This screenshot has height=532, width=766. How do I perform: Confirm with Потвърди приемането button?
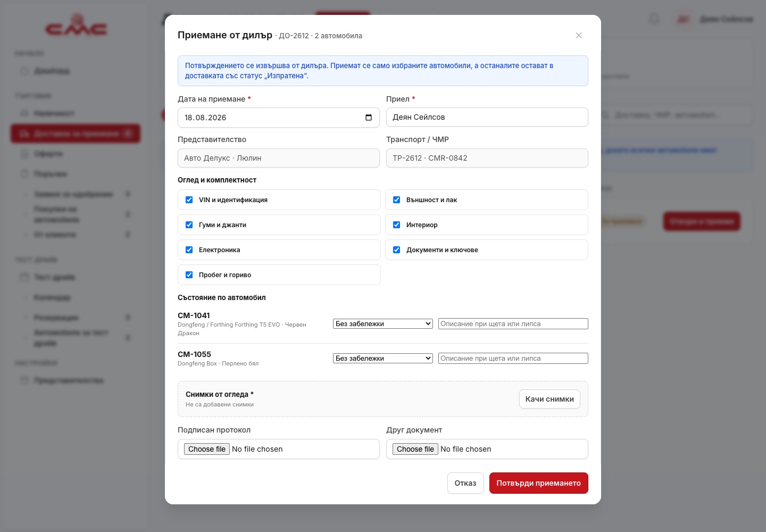[539, 483]
